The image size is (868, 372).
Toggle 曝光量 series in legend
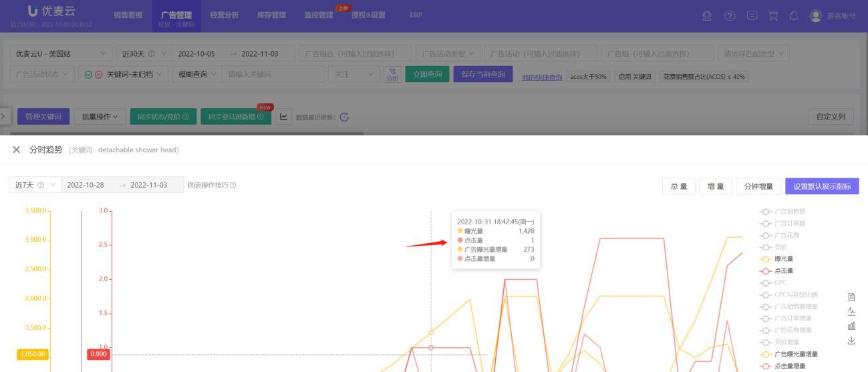[776, 258]
